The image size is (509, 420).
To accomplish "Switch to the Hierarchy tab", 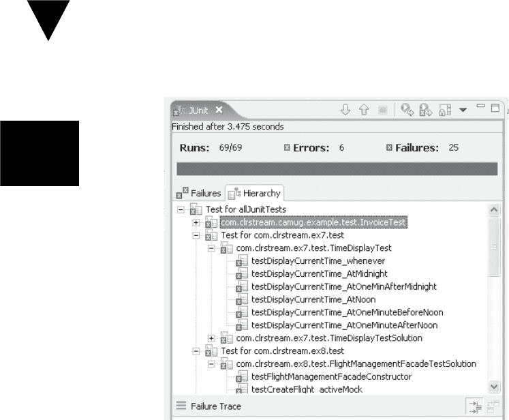I will pos(255,193).
